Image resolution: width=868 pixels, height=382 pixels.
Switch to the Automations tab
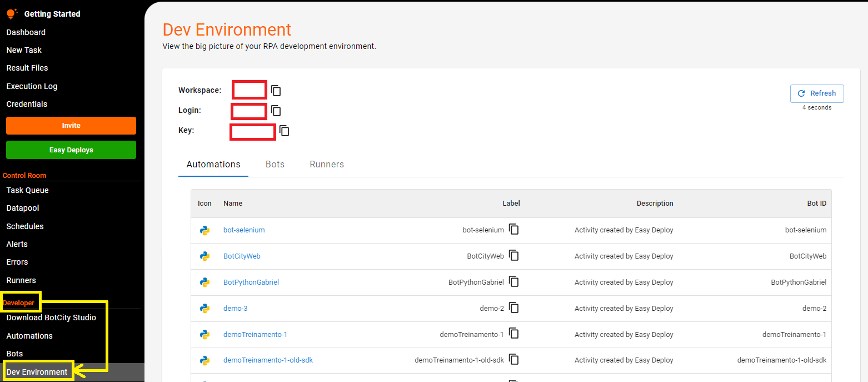[x=213, y=165]
